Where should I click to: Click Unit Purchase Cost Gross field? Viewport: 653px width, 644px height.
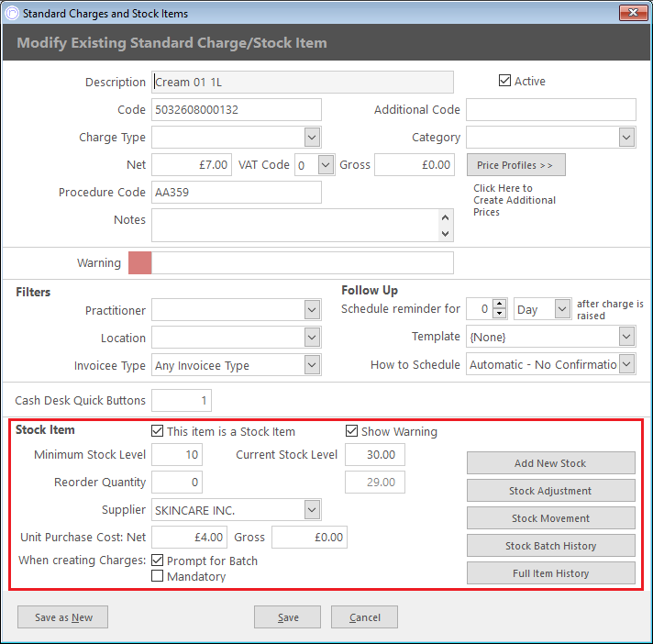(x=309, y=537)
